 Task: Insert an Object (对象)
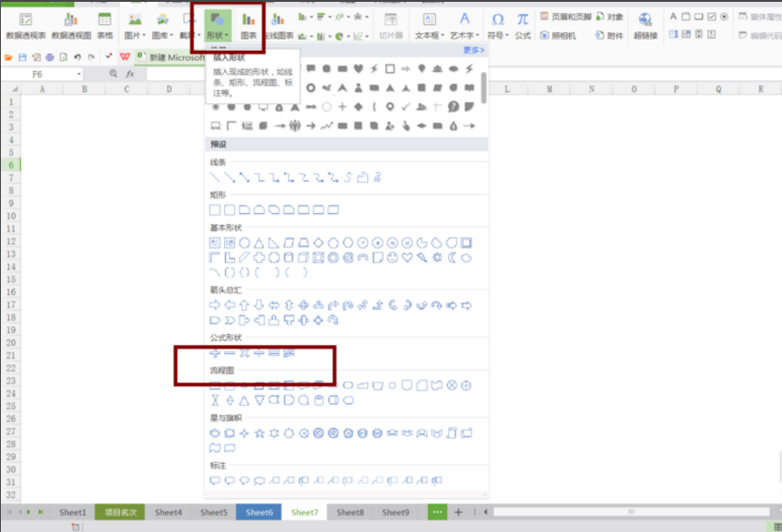[610, 17]
